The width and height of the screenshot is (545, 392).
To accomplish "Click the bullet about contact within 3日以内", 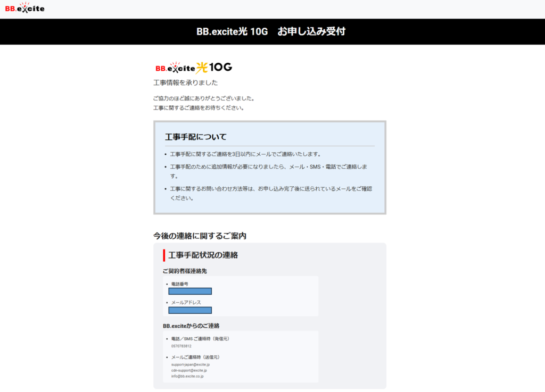I will coord(245,154).
